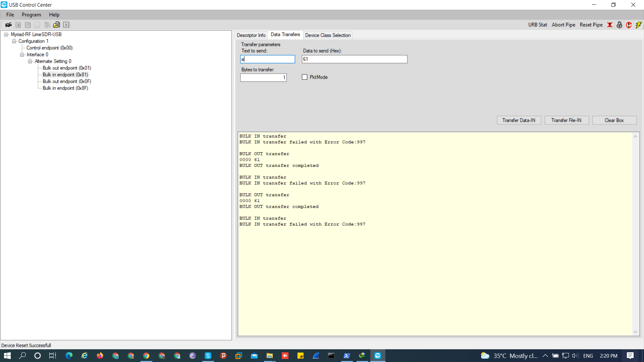Click the stop square toolbar icon

[18, 25]
